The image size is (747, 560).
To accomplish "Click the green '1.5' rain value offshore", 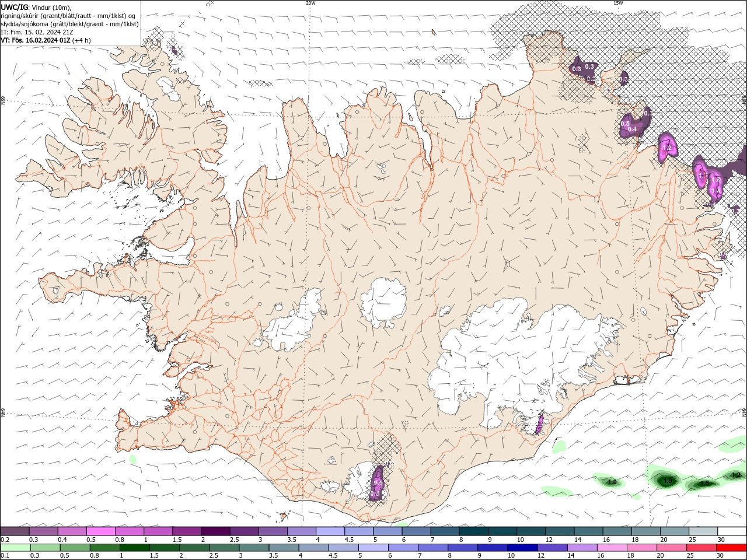I will tap(704, 483).
